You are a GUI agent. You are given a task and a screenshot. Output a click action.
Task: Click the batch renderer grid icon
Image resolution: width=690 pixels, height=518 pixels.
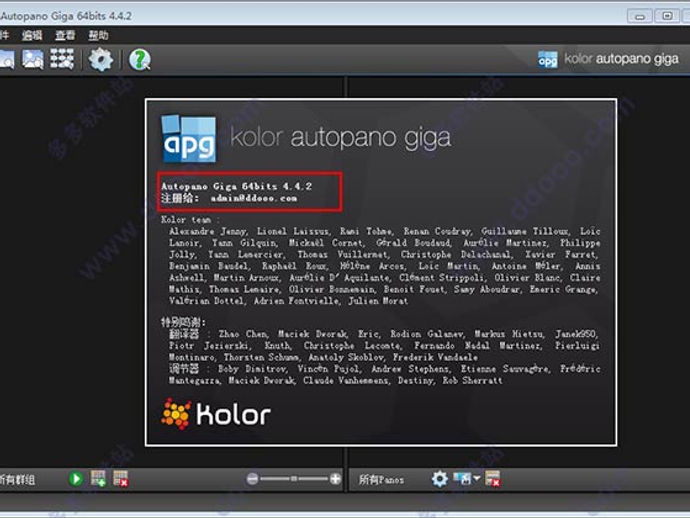[62, 59]
